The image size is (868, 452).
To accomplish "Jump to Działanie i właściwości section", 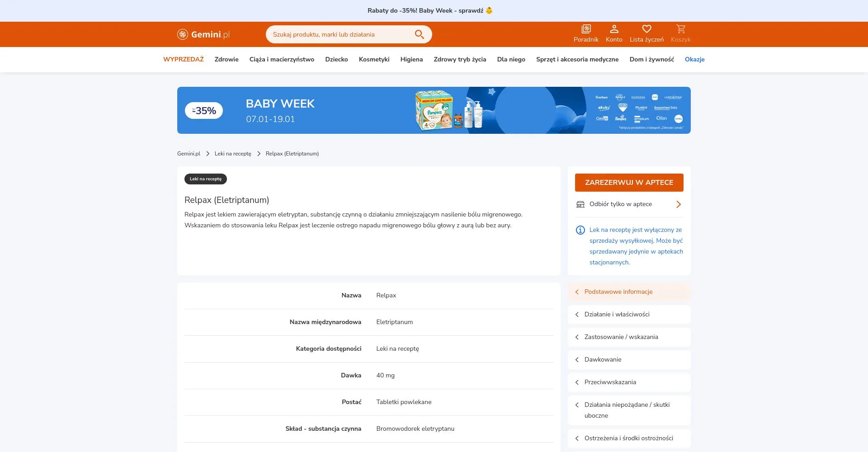I will click(x=629, y=315).
